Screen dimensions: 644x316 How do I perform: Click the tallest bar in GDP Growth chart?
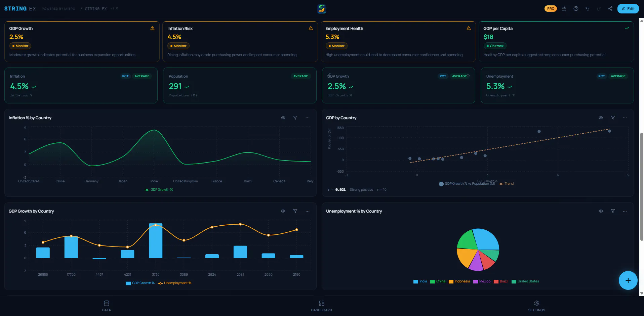tap(156, 241)
